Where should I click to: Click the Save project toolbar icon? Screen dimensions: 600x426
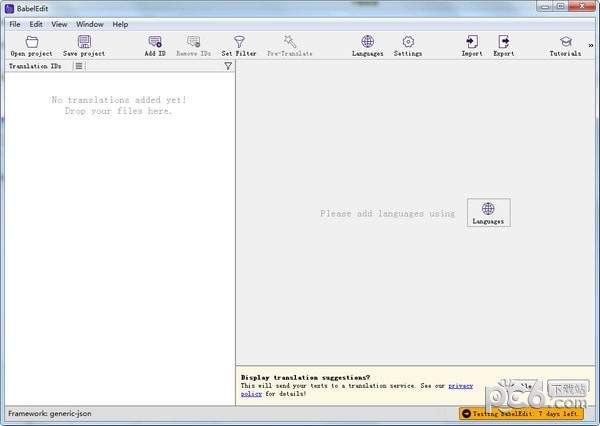[x=84, y=42]
